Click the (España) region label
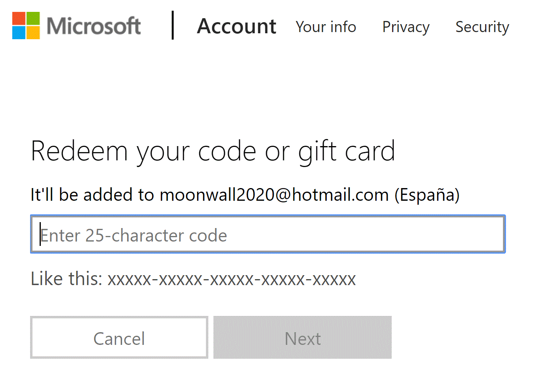539x392 pixels. tap(427, 195)
